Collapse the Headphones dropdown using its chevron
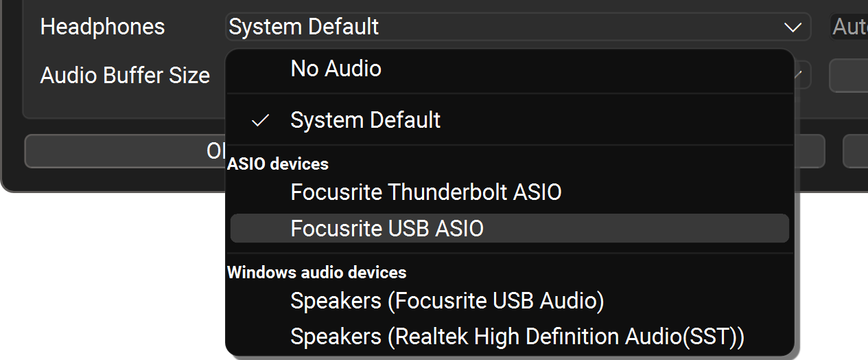The image size is (868, 360). point(793,27)
